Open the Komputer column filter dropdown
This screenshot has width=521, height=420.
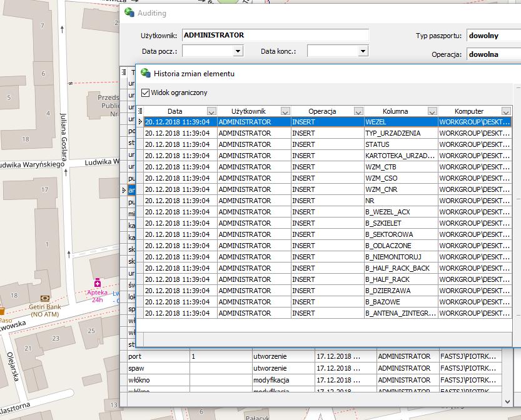pyautogui.click(x=506, y=111)
